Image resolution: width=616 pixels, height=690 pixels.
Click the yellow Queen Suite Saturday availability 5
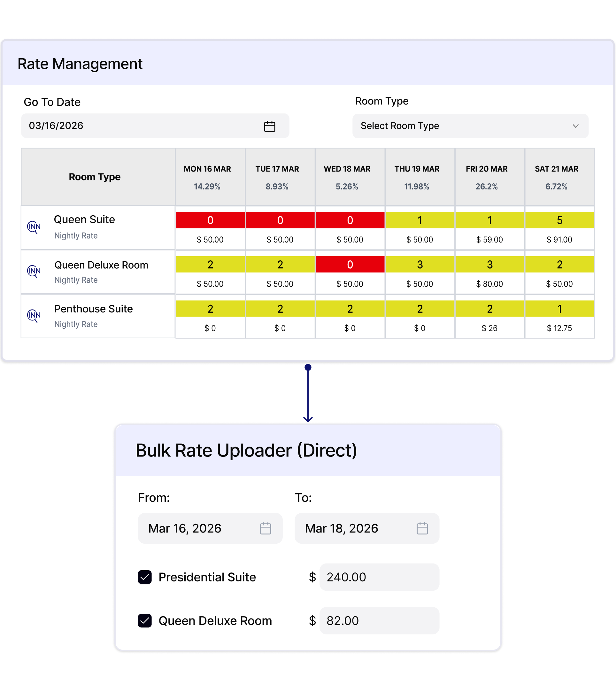tap(559, 220)
